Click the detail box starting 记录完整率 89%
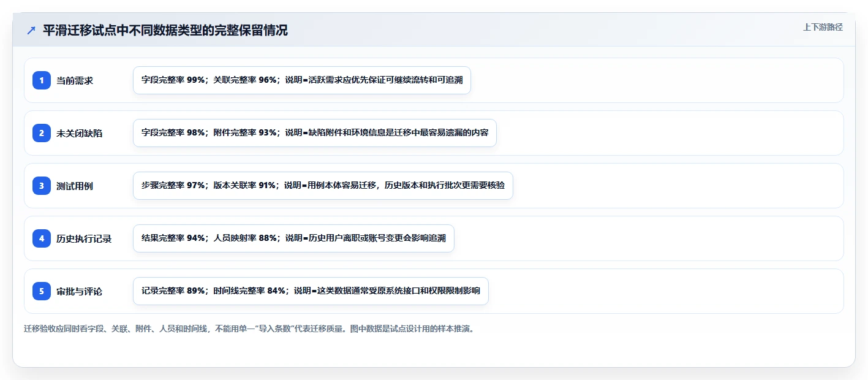Screen dimensions: 868x380 point(311,291)
